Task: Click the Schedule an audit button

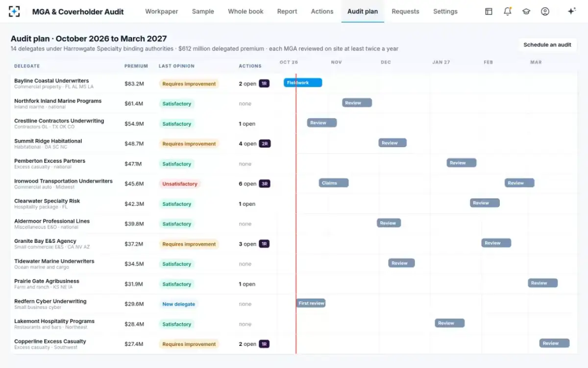Action: click(547, 45)
